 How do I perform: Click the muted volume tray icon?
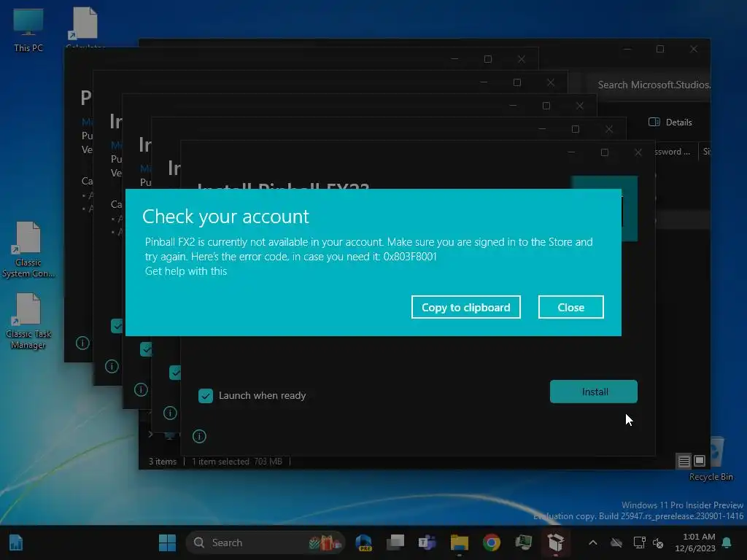tap(659, 542)
